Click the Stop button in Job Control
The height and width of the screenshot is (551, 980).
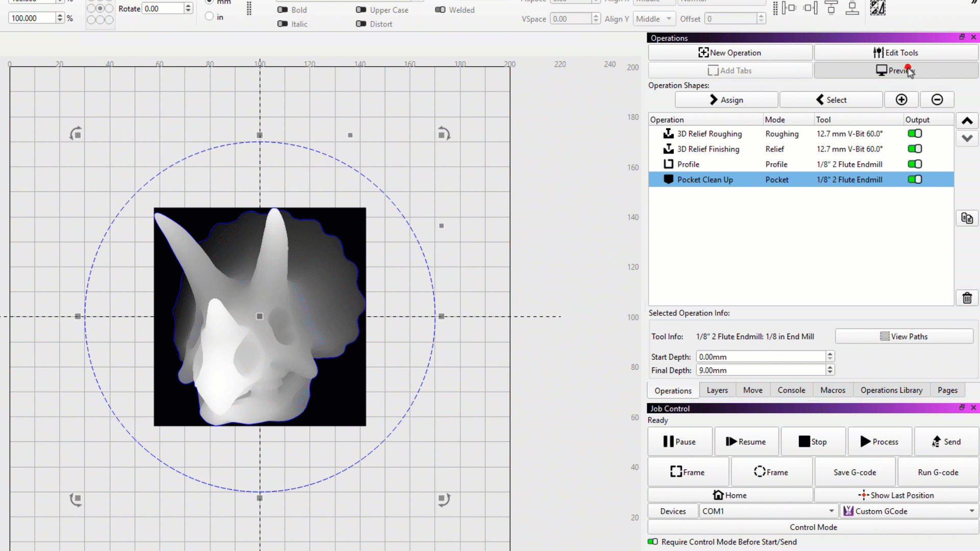click(813, 442)
